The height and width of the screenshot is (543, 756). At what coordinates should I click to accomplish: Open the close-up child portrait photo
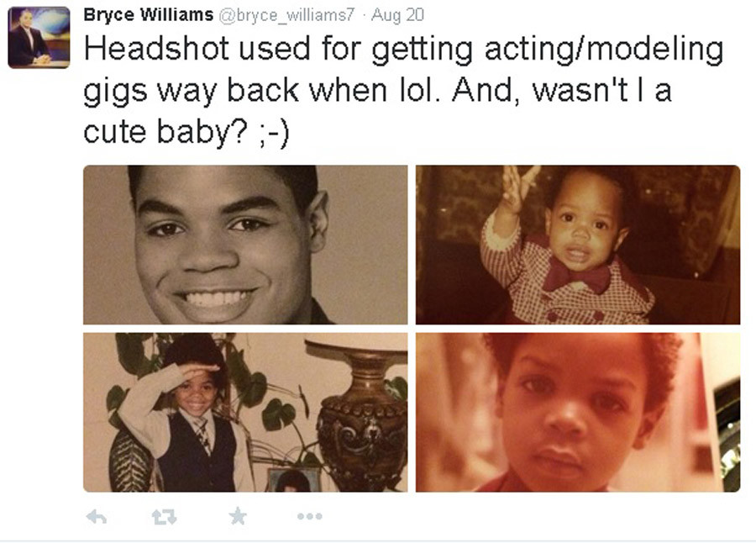tap(578, 413)
